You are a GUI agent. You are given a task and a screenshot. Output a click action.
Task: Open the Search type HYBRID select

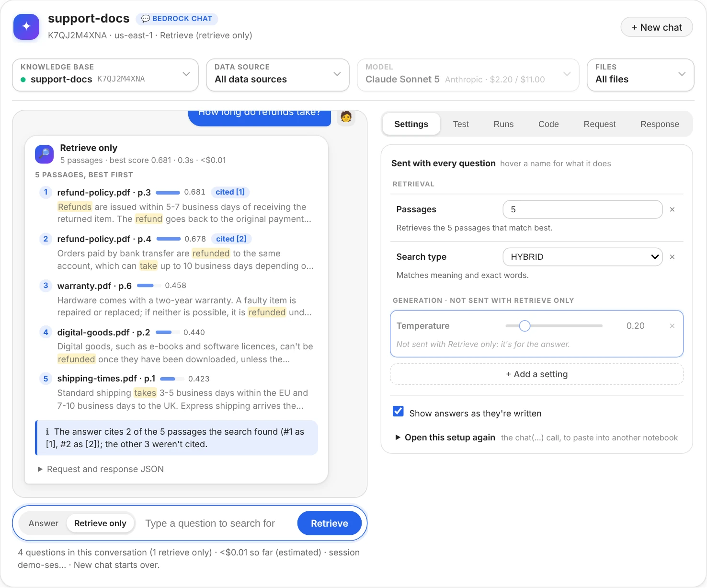click(x=582, y=257)
